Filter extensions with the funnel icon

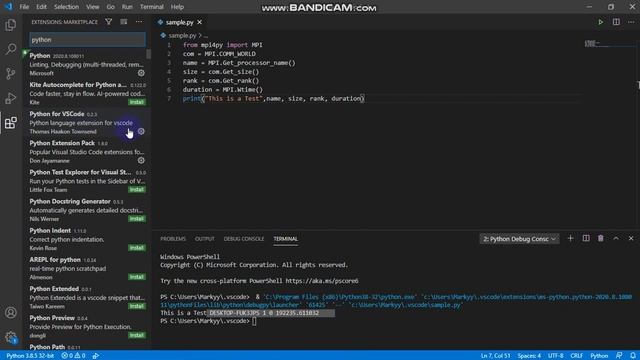pyautogui.click(x=109, y=22)
